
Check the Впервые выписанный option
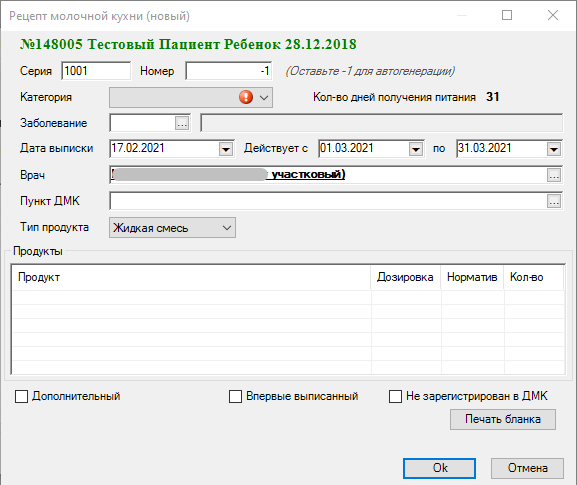[x=236, y=397]
